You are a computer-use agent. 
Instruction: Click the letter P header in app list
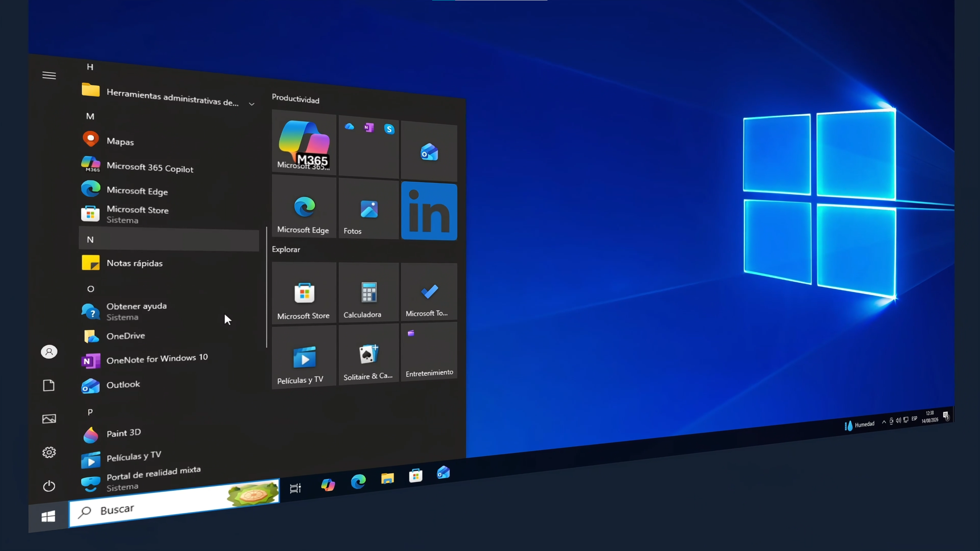pos(90,412)
